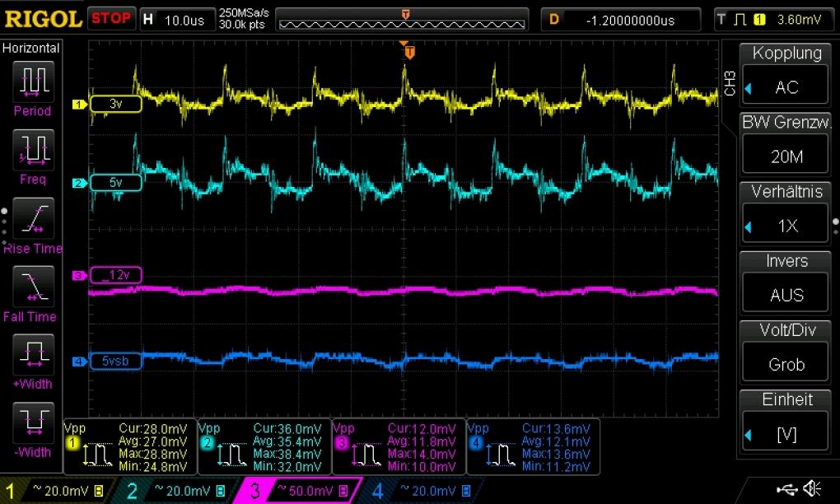This screenshot has height=504, width=840.
Task: Click the channel 2 ground marker
Action: (79, 183)
